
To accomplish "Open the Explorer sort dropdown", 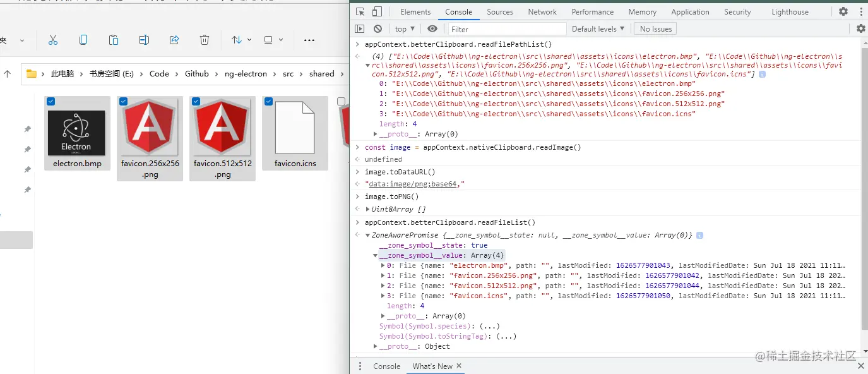I will coord(241,40).
